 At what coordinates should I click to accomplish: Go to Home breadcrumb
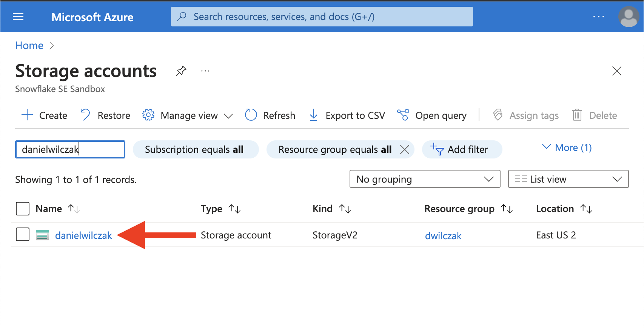29,46
